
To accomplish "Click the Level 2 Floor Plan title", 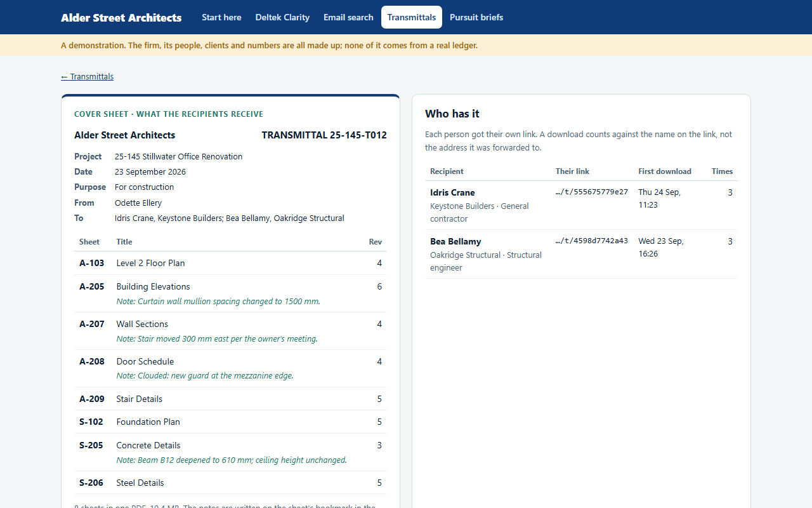I will coord(151,263).
